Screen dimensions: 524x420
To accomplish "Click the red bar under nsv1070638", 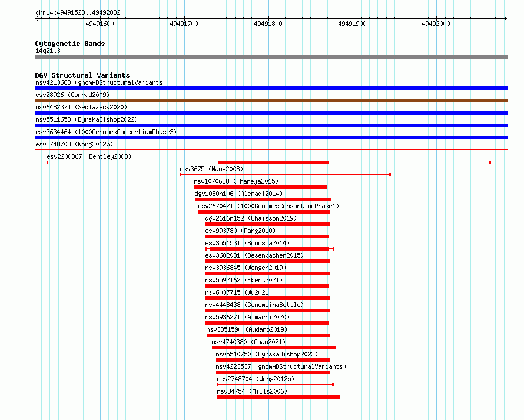I will 260,187.
